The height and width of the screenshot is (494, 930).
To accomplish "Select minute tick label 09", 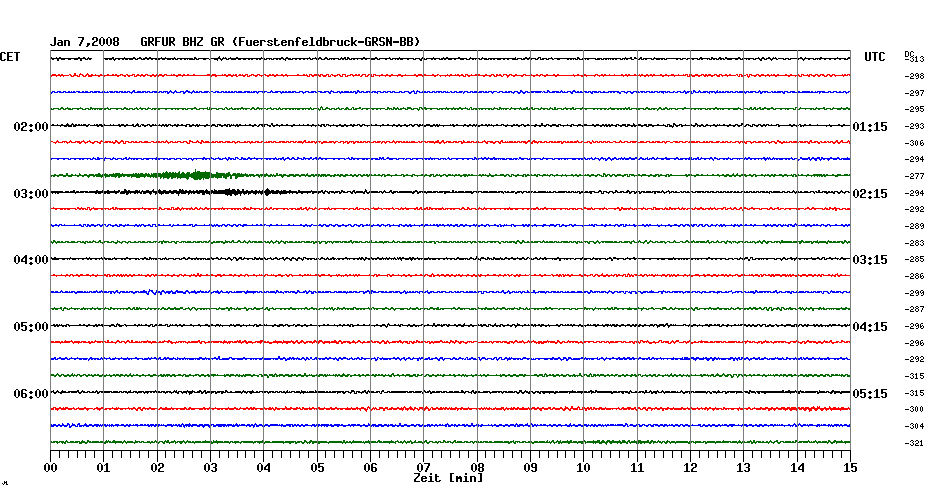I will coord(530,468).
